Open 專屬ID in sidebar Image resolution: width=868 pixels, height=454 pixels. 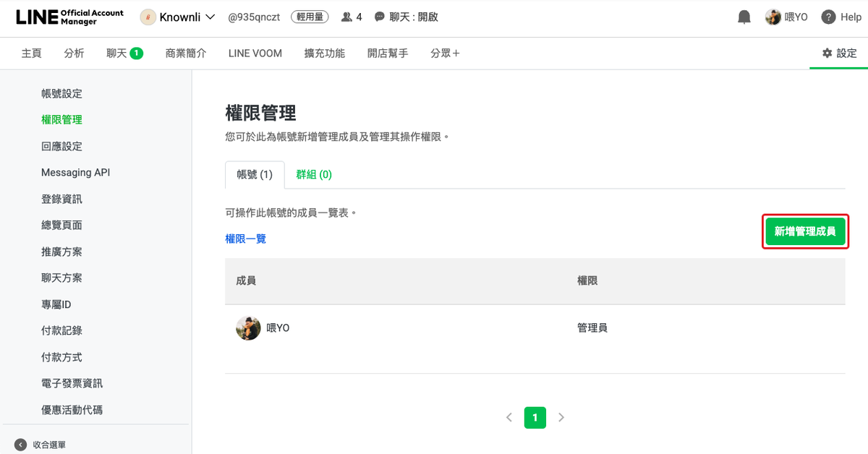coord(56,305)
